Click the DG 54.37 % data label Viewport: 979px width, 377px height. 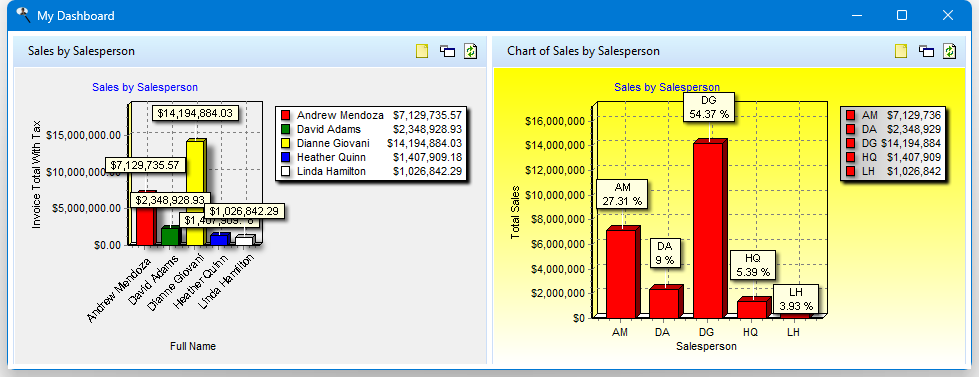click(x=709, y=108)
